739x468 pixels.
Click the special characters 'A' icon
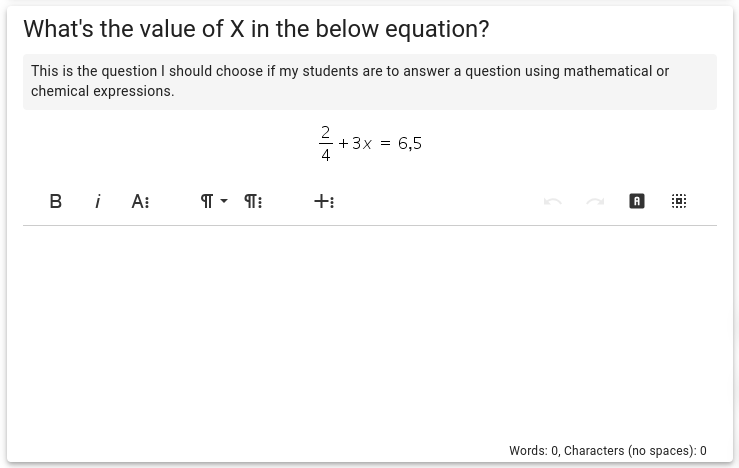tap(637, 201)
